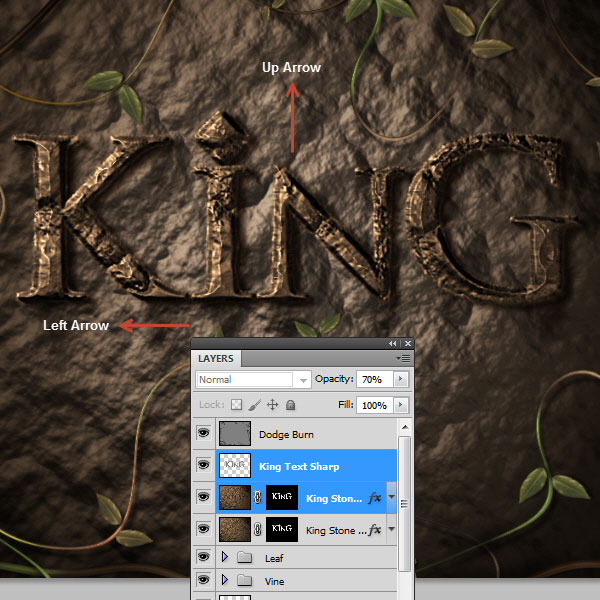600x600 pixels.
Task: Hide the Dodge Burn layer
Action: click(204, 433)
